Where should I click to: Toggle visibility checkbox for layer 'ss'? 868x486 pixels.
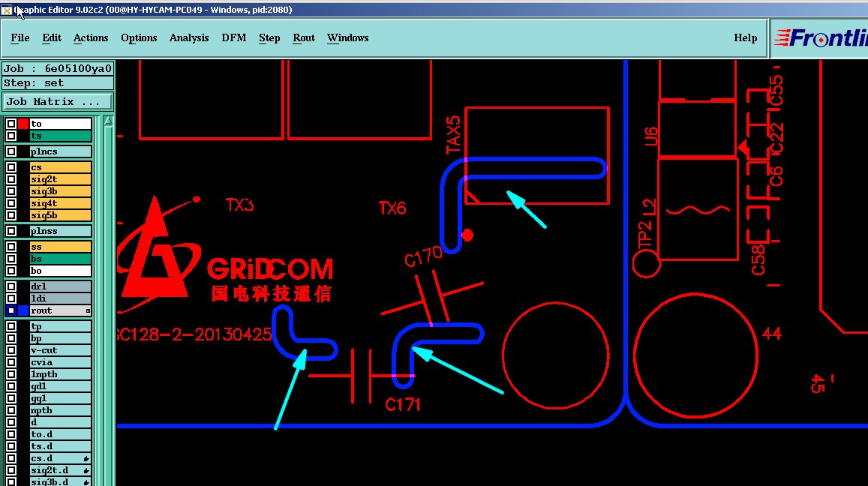tap(11, 247)
